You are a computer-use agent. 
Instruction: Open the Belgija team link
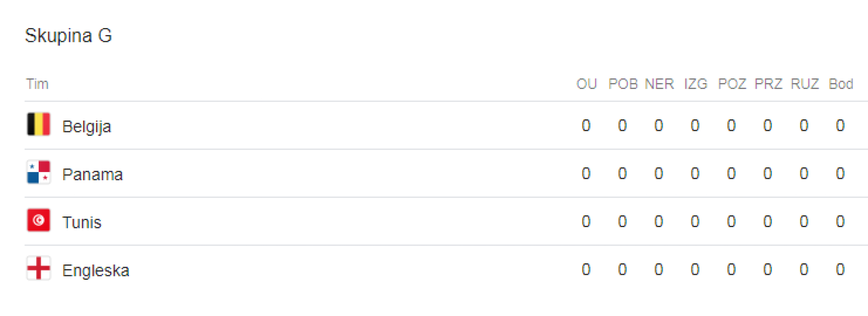click(87, 127)
